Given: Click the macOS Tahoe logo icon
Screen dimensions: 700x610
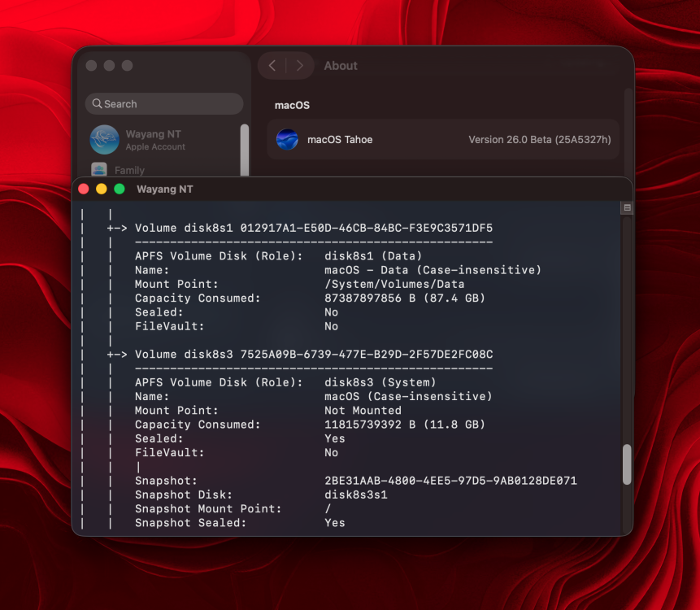Looking at the screenshot, I should click(x=287, y=140).
